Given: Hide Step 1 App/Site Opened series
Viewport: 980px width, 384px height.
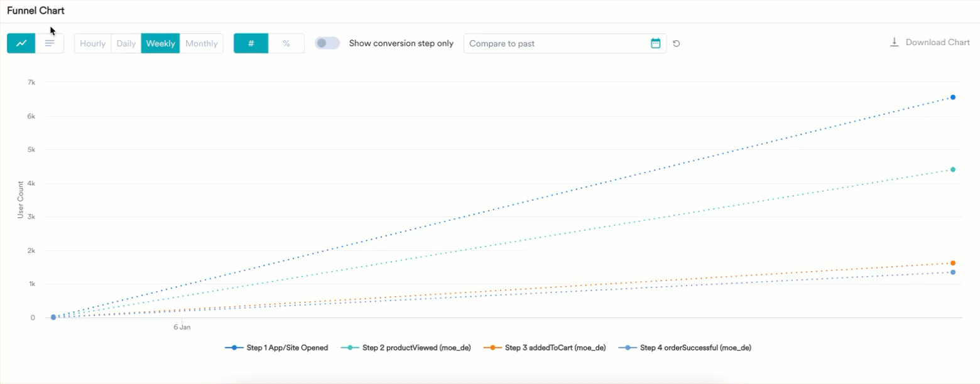Looking at the screenshot, I should tap(276, 348).
